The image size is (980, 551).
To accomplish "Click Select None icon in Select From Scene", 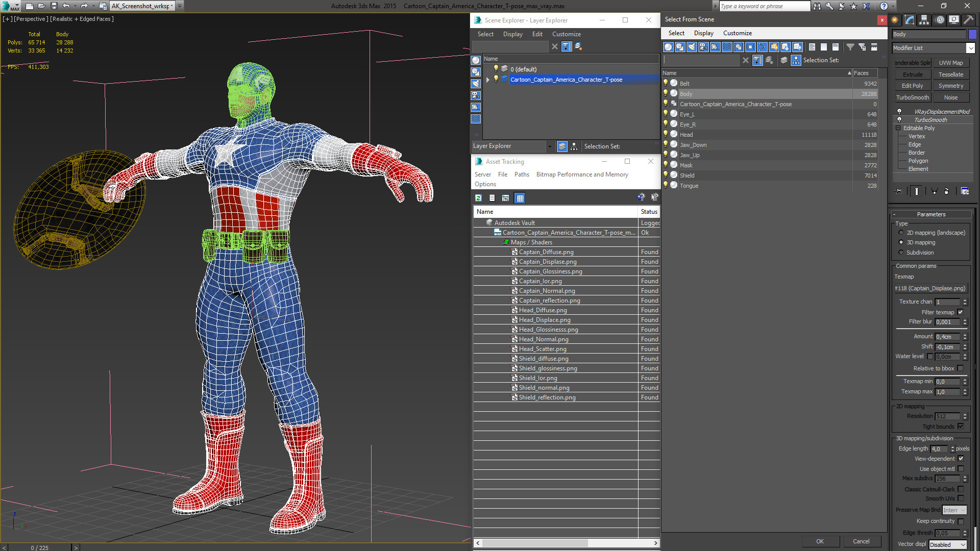I will tap(824, 47).
